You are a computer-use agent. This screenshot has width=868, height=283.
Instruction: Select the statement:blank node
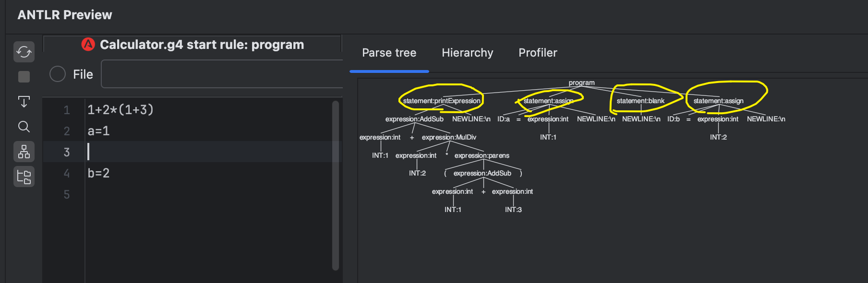tap(640, 101)
